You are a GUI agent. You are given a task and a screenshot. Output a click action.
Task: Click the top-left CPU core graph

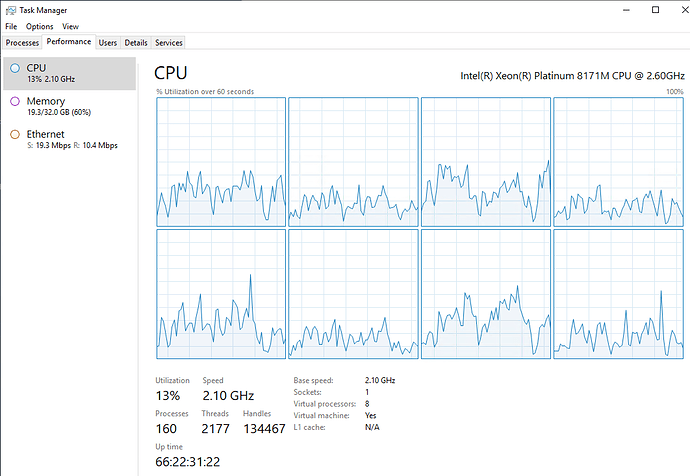(x=220, y=162)
